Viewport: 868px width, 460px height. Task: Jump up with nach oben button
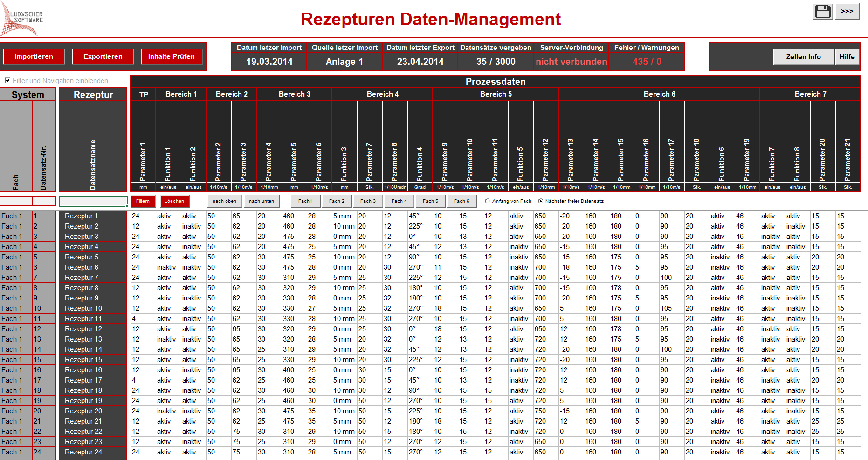pyautogui.click(x=224, y=202)
